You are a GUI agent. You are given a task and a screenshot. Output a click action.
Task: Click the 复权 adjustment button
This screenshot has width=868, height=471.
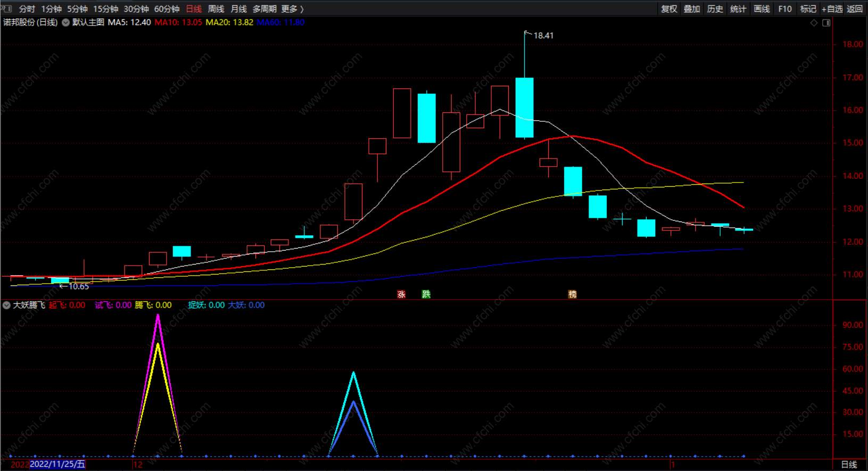[669, 9]
